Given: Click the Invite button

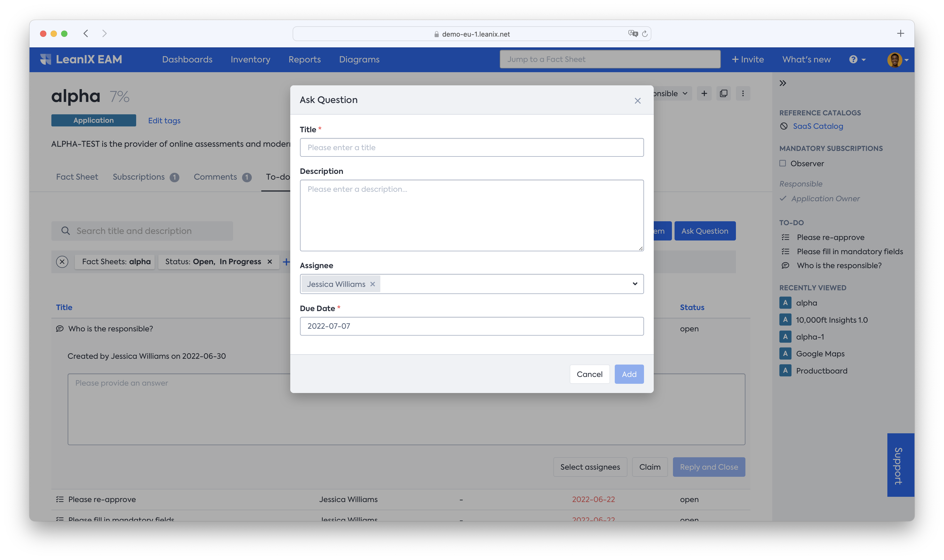Looking at the screenshot, I should (748, 60).
